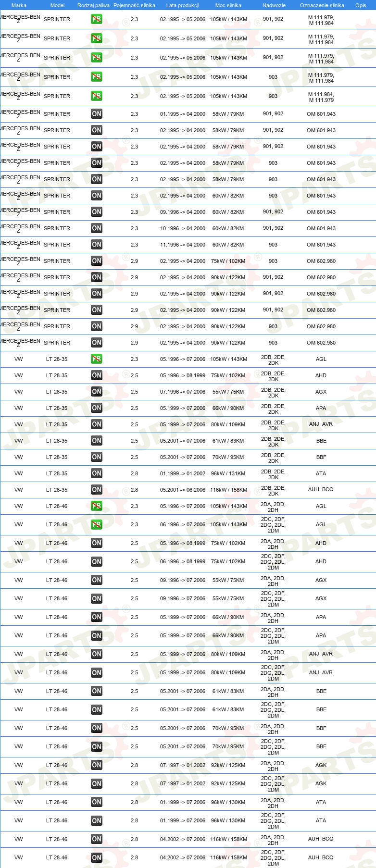
Task: Click the M 111.984, M 111.979 engine code cell
Action: 321,97
